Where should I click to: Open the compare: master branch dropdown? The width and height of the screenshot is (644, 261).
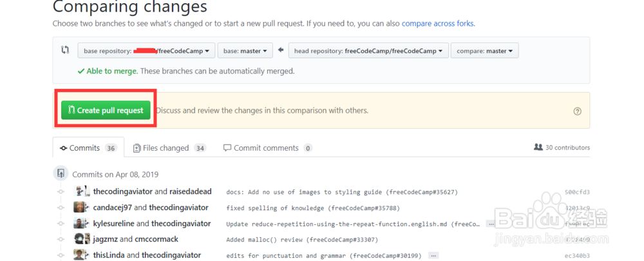tap(484, 50)
